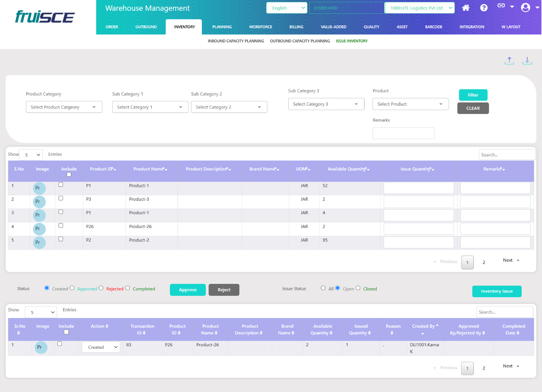
Task: Sort the table by Available Quantity column
Action: tap(348, 169)
